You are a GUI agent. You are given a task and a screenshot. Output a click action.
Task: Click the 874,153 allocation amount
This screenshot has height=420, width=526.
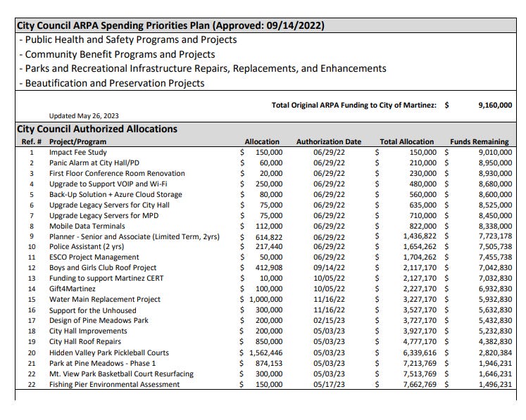coord(269,363)
